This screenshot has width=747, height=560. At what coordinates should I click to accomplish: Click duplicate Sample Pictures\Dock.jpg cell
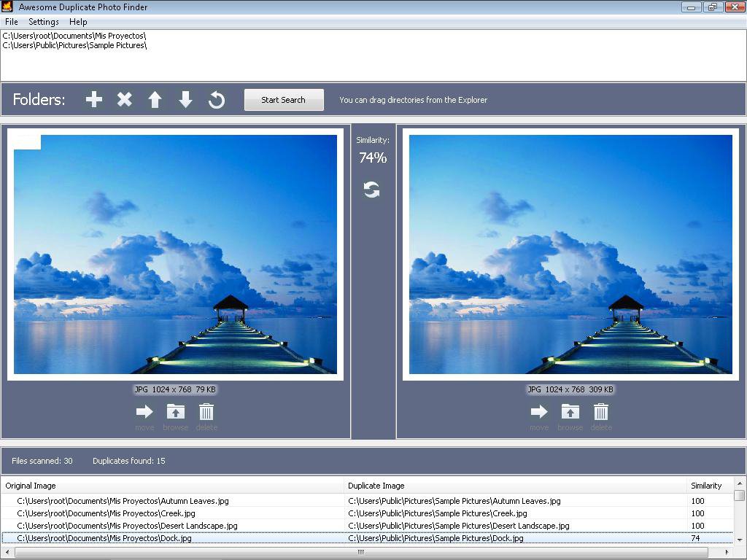(x=515, y=538)
